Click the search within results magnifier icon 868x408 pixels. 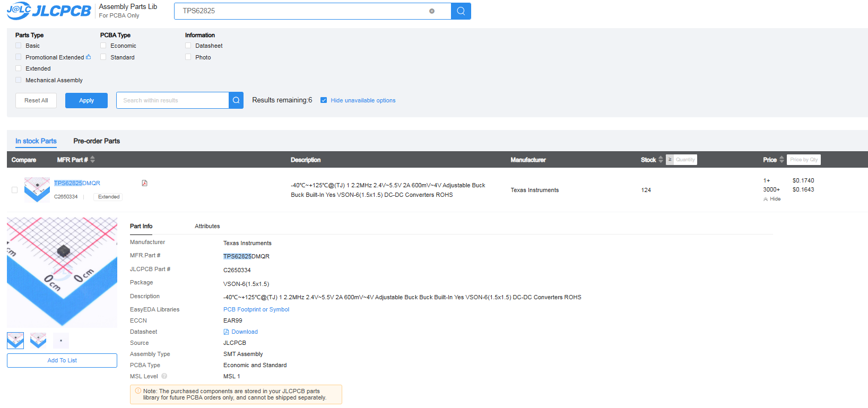pyautogui.click(x=236, y=100)
